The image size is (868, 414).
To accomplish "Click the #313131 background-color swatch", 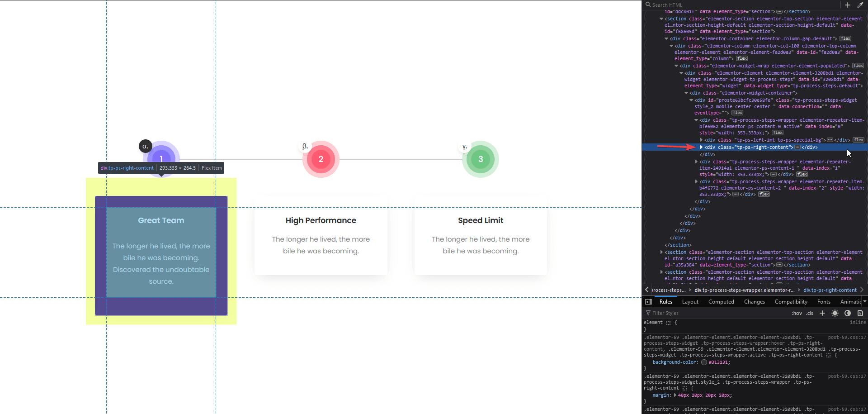I will click(704, 362).
